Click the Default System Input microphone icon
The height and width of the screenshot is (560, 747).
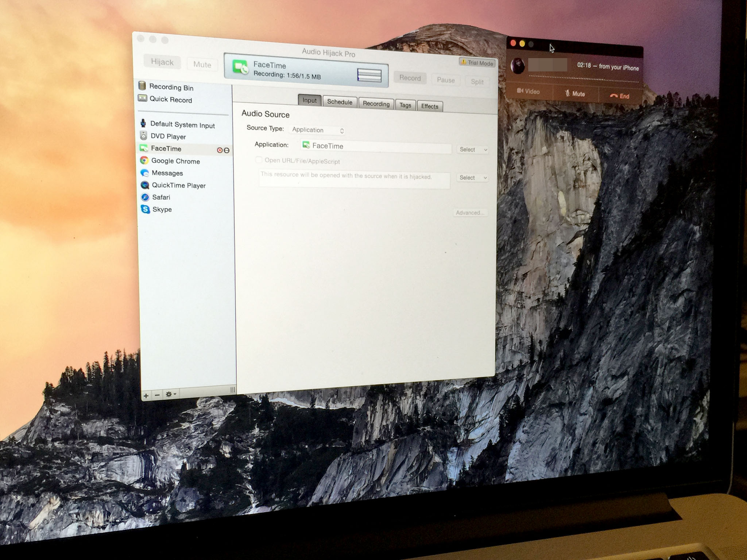pos(143,123)
